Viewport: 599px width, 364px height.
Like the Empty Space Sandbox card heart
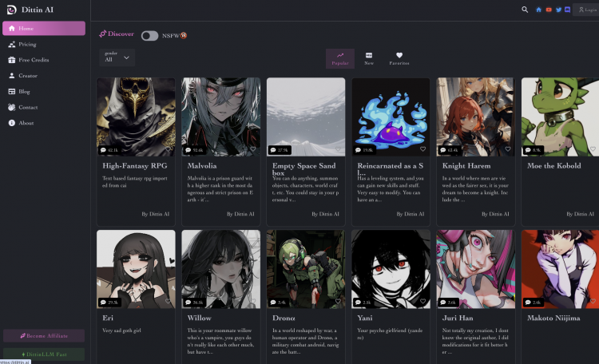338,149
